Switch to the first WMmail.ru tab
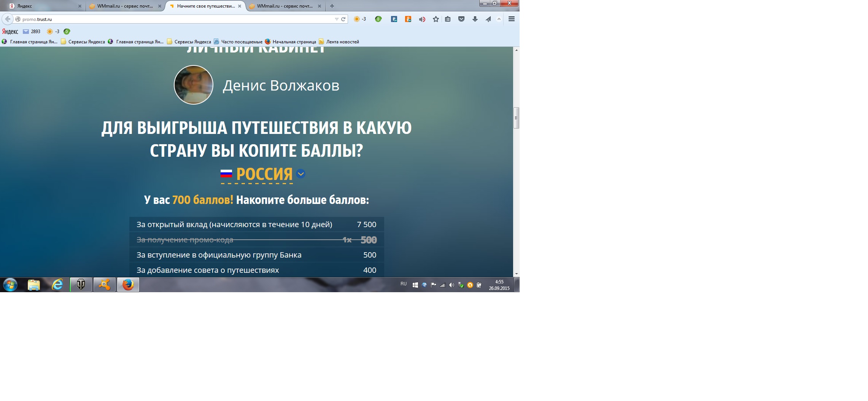The image size is (868, 401). click(125, 6)
